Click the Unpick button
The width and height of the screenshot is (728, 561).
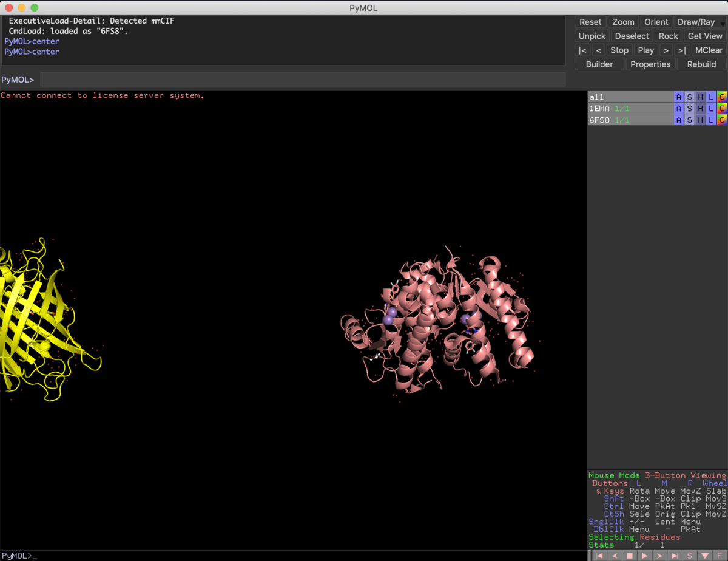[592, 36]
